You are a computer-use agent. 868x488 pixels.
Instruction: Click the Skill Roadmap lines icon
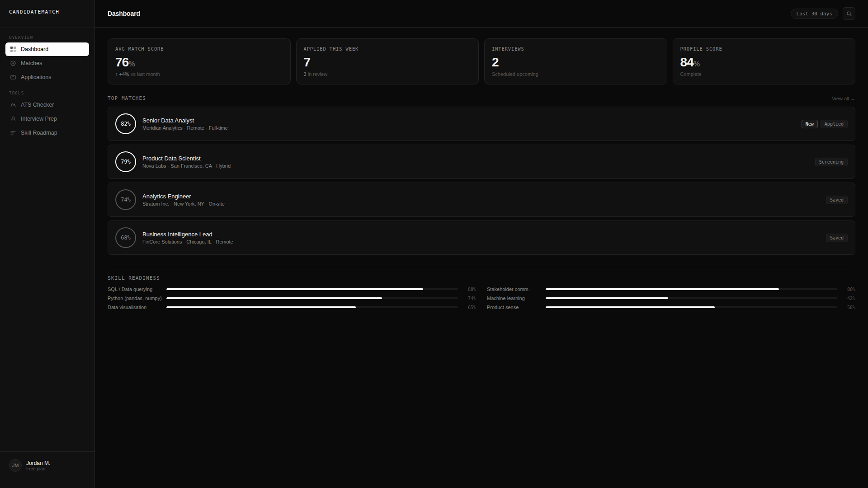13,133
